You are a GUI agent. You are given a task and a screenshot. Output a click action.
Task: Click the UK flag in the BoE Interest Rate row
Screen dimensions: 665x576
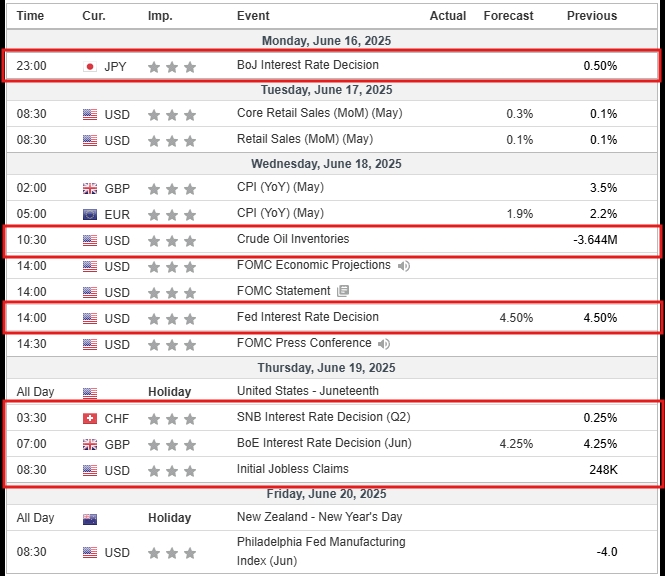point(90,445)
